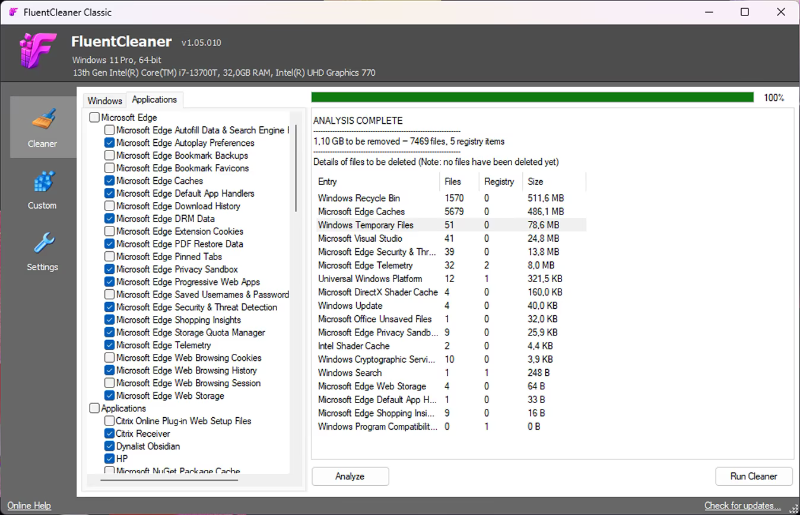Enable Microsoft Edge Saved Usernames & Passwords

pyautogui.click(x=109, y=295)
